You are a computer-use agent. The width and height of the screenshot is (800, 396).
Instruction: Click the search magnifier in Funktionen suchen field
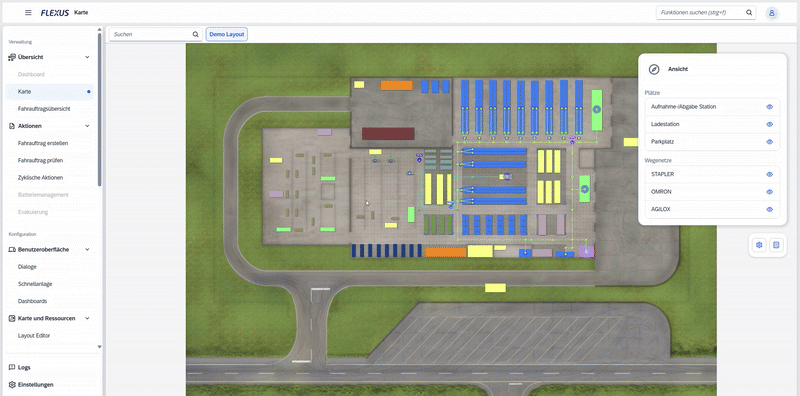749,13
